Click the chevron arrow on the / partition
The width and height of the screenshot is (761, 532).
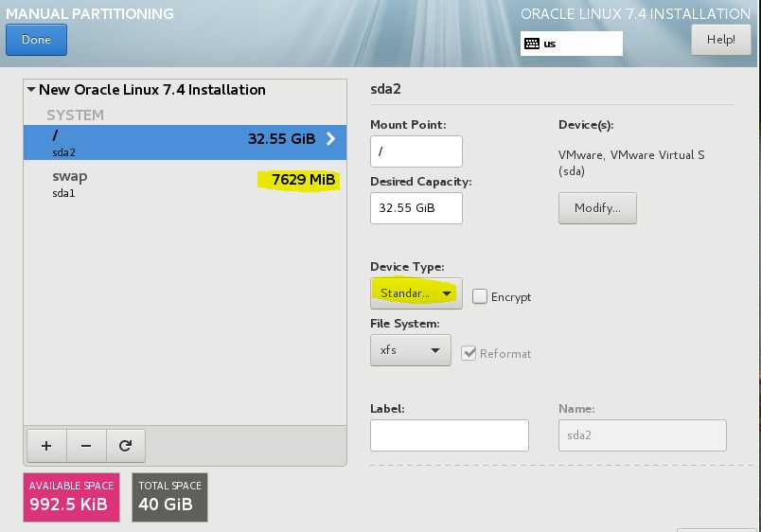(x=331, y=139)
